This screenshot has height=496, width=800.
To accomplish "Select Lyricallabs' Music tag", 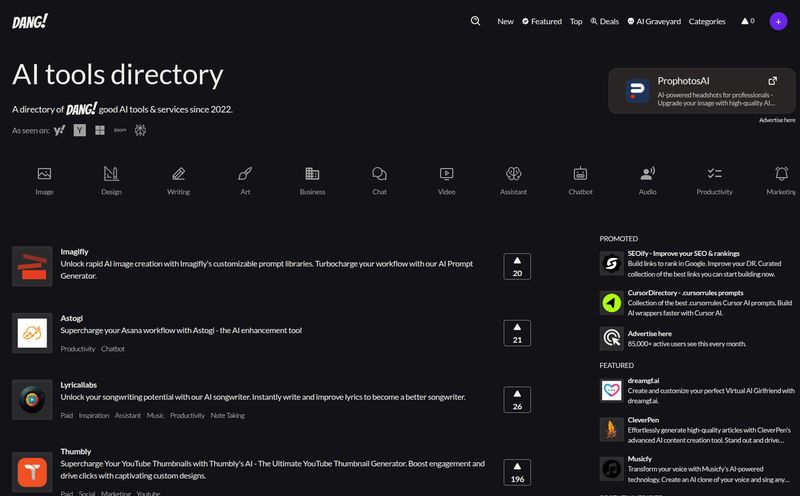I will coord(155,415).
